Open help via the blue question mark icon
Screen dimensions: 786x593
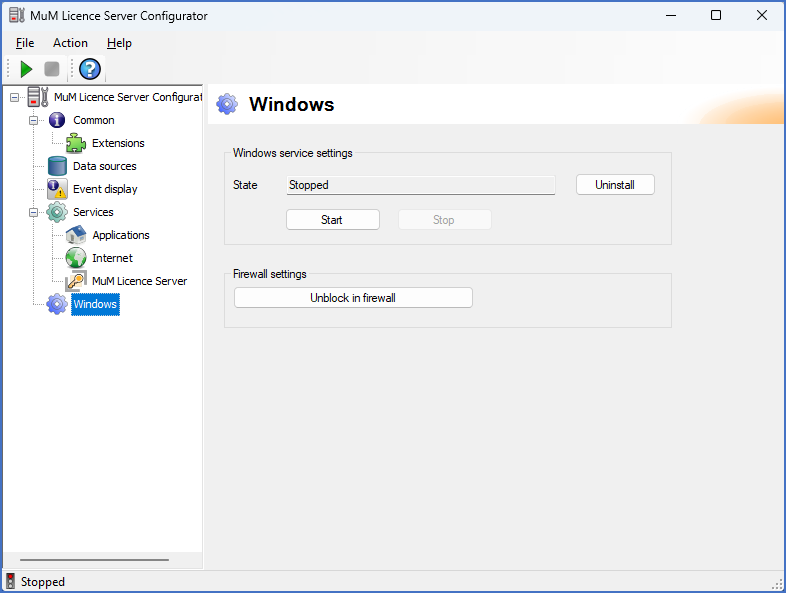coord(90,69)
